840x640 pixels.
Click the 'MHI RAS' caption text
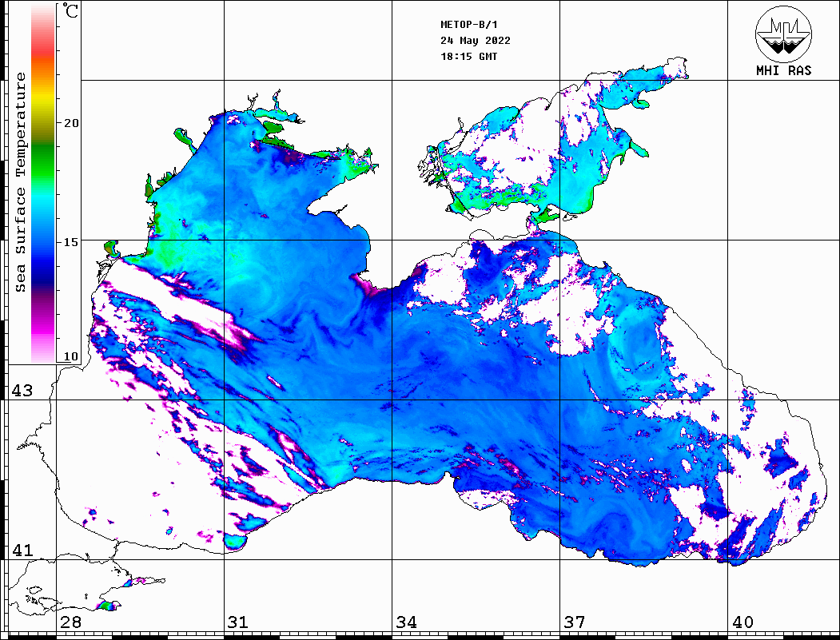784,70
